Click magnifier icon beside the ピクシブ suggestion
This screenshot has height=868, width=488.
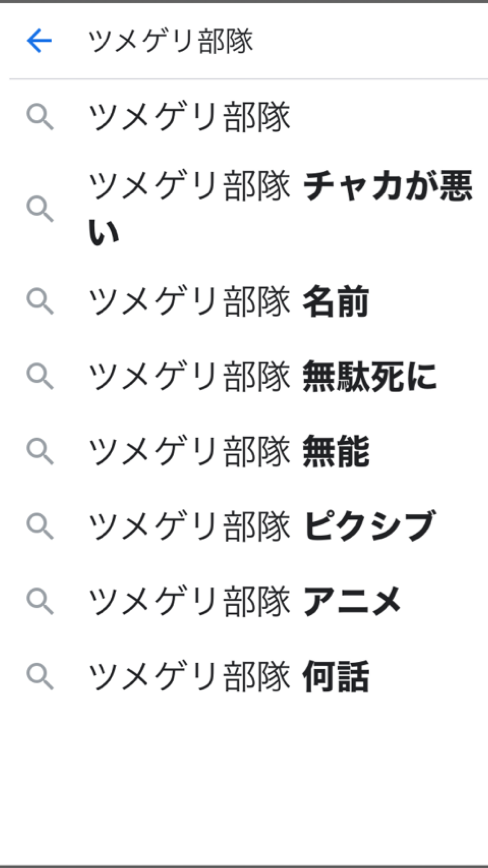pyautogui.click(x=40, y=526)
